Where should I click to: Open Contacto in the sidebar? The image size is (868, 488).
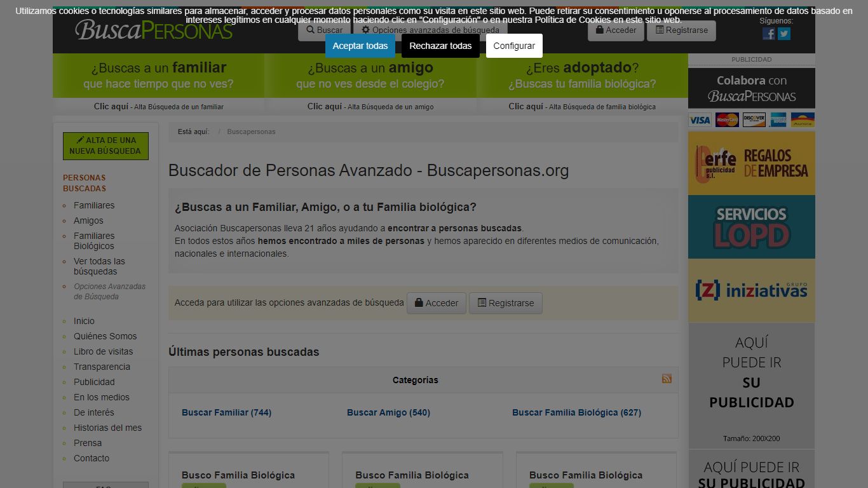[x=92, y=458]
